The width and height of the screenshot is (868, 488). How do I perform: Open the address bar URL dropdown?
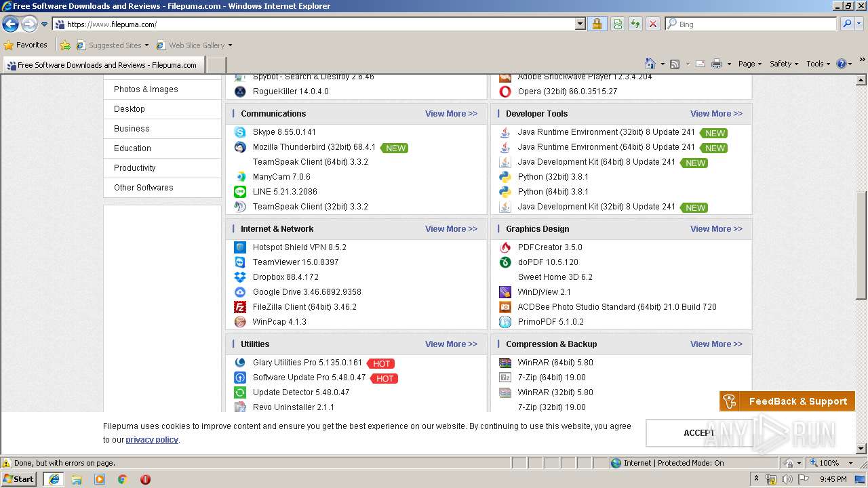click(x=580, y=24)
